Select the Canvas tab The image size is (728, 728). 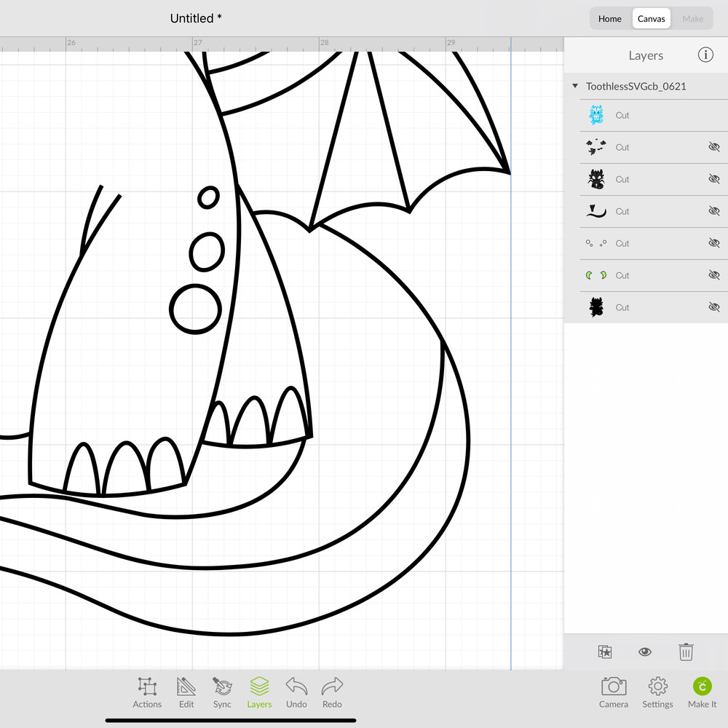click(652, 19)
